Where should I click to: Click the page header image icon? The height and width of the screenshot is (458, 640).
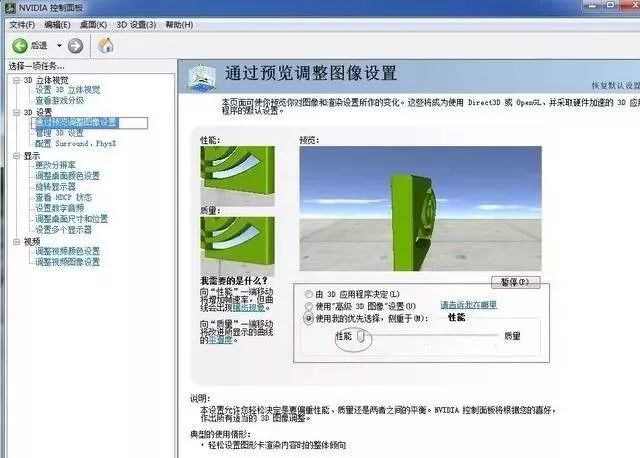[201, 78]
